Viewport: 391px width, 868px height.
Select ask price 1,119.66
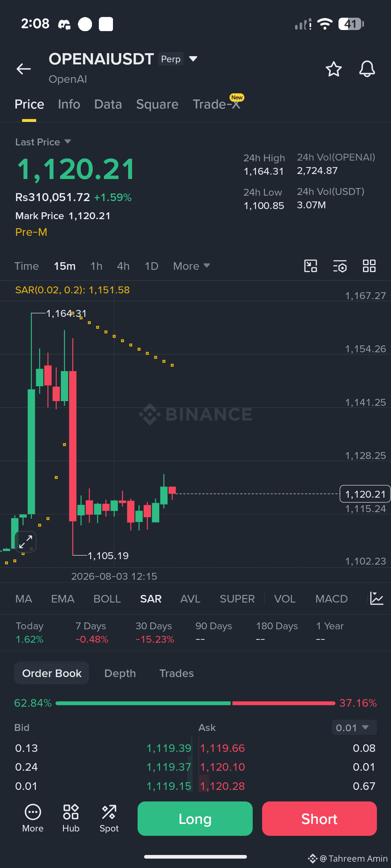tap(222, 748)
